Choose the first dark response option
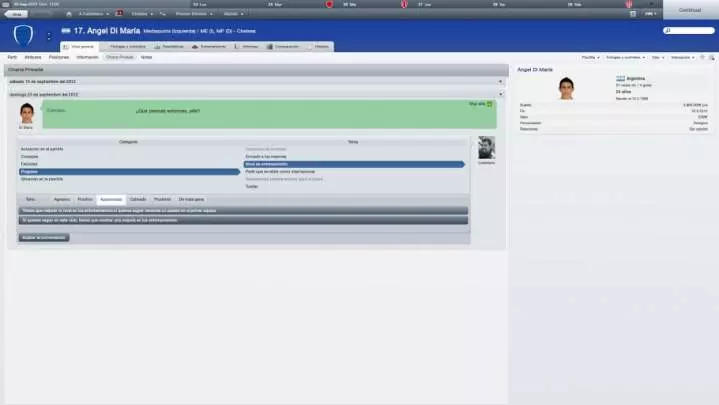This screenshot has height=405, width=719. 243,211
